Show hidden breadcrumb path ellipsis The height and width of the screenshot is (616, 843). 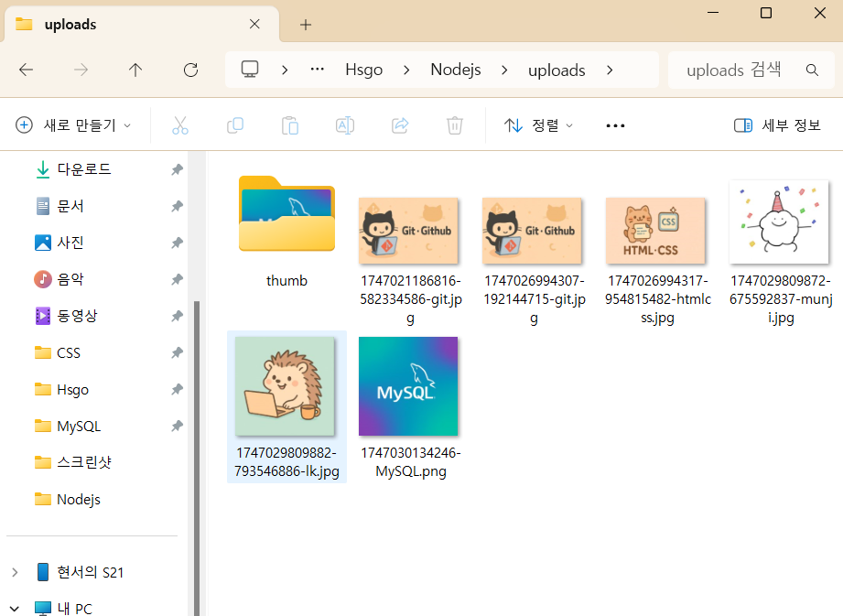[x=318, y=70]
